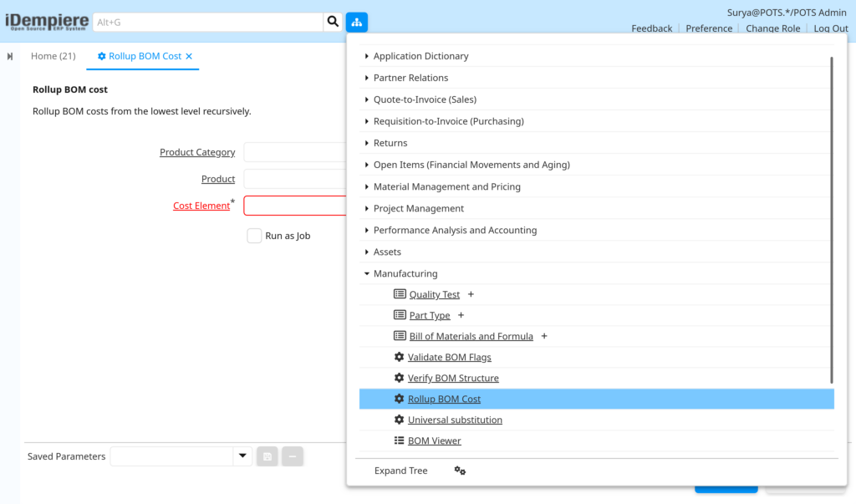This screenshot has width=856, height=504.
Task: Open the BOM Viewer link
Action: click(434, 440)
